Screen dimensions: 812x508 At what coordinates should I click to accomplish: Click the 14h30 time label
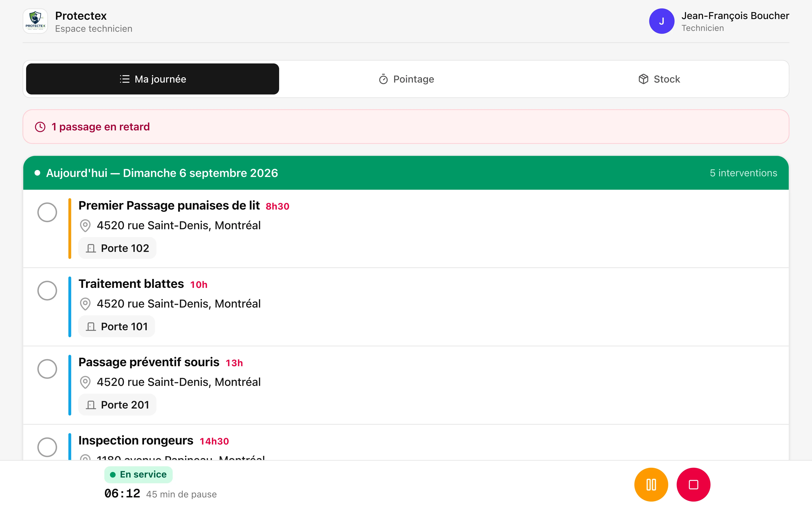[214, 441]
